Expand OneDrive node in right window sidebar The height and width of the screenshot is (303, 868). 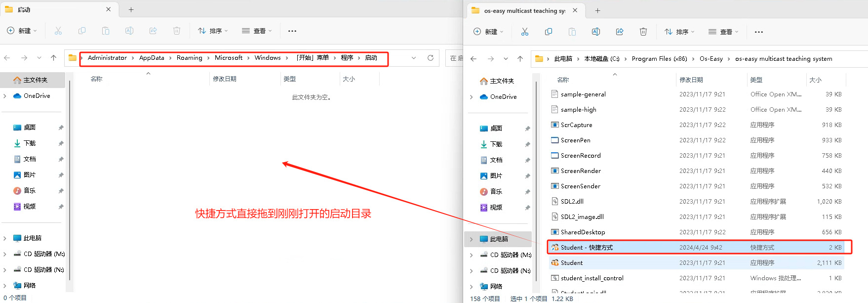(472, 97)
